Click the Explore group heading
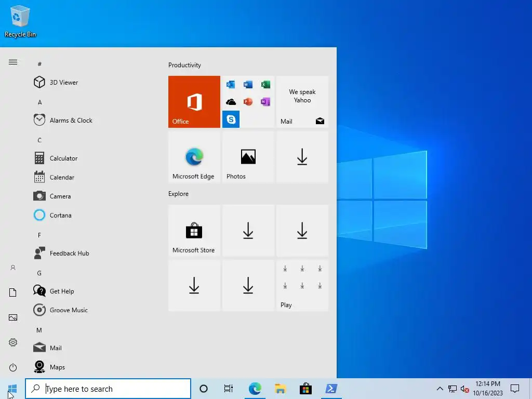The width and height of the screenshot is (532, 399). pos(179,194)
